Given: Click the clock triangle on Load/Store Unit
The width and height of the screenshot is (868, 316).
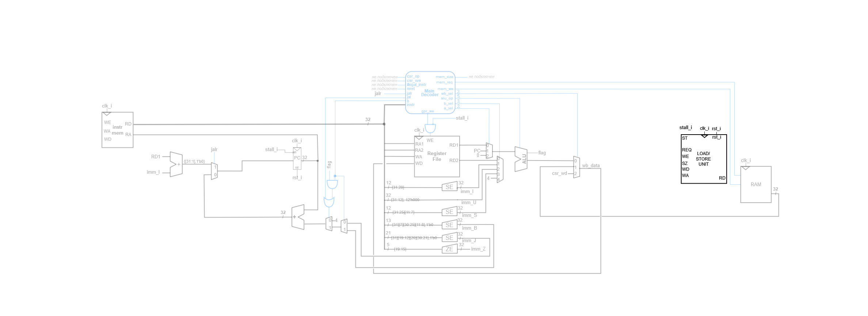Looking at the screenshot, I should [x=704, y=136].
